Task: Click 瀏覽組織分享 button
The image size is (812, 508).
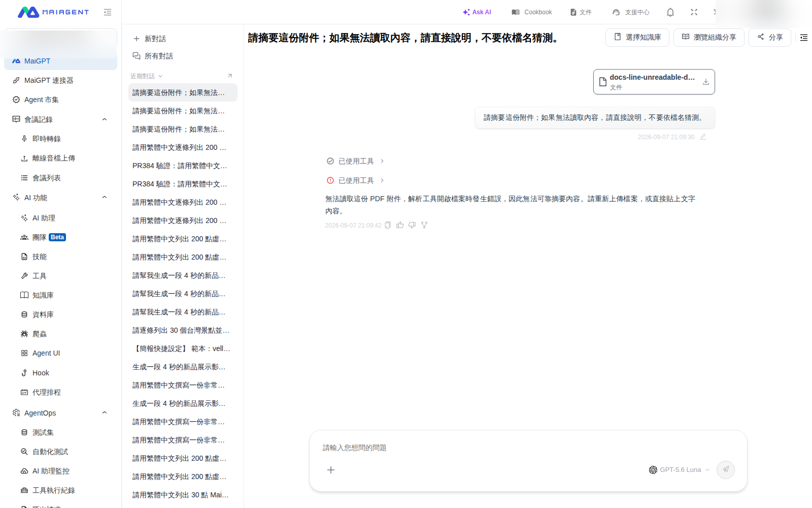Action: click(709, 37)
